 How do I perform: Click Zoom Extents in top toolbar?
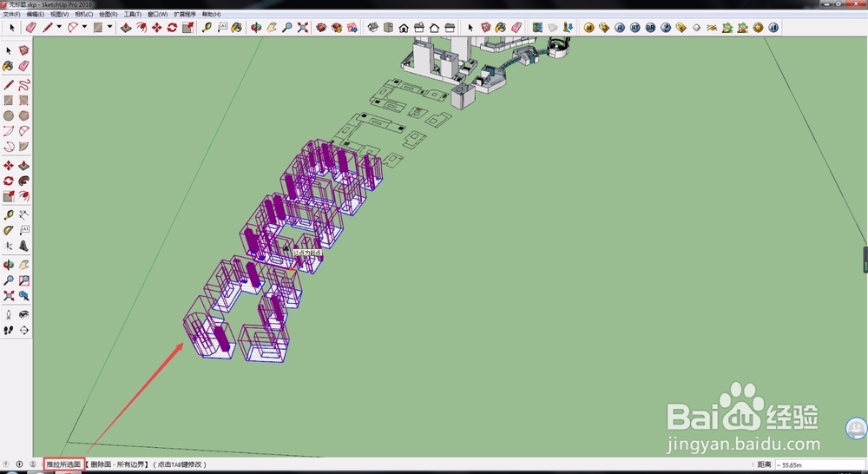tap(302, 27)
